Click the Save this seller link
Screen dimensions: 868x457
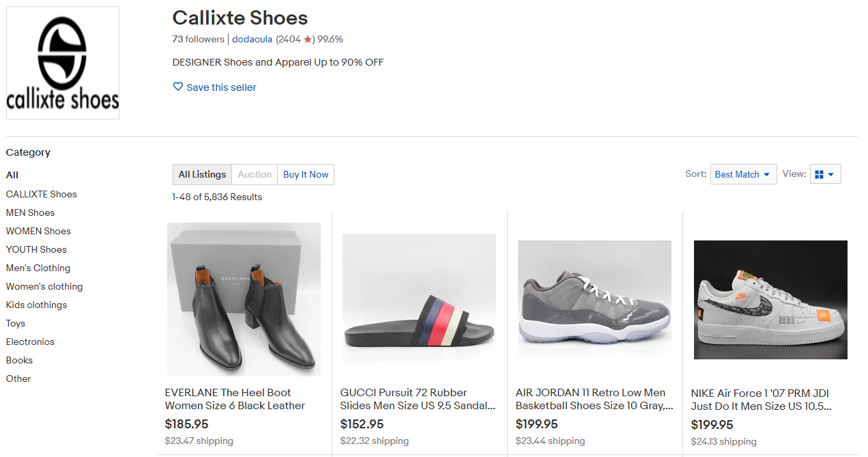click(221, 87)
